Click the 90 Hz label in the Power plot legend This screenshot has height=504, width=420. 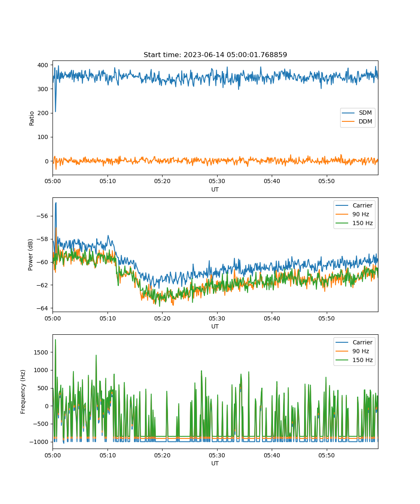(361, 214)
